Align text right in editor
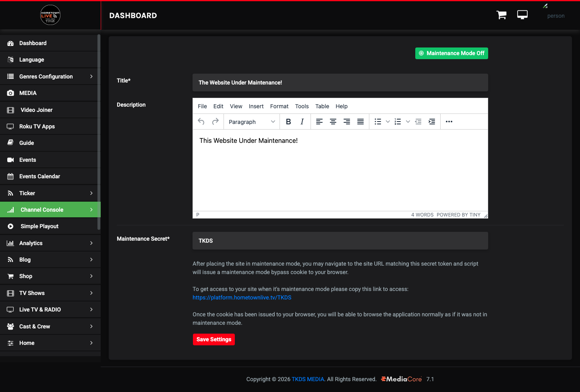This screenshot has height=392, width=580. [347, 122]
